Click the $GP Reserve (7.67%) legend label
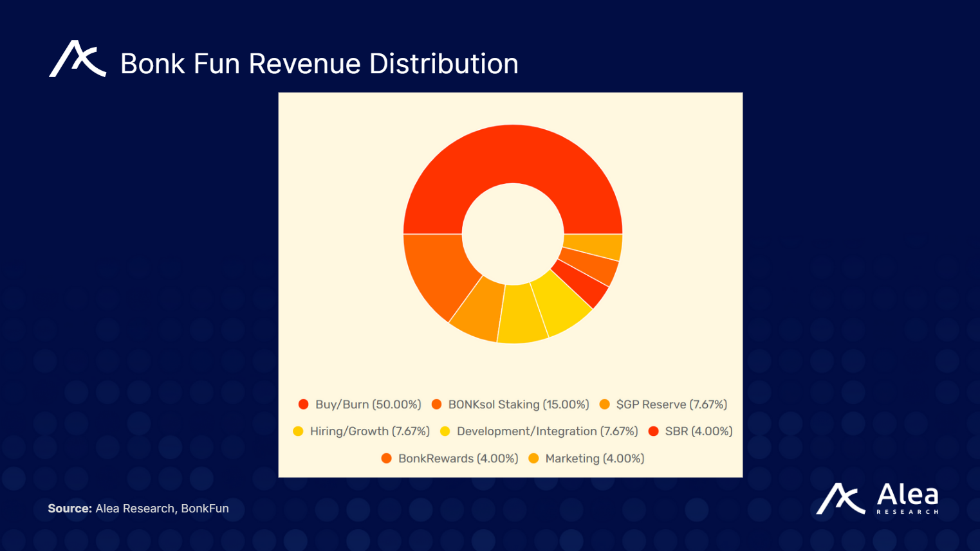The height and width of the screenshot is (551, 980). click(671, 404)
